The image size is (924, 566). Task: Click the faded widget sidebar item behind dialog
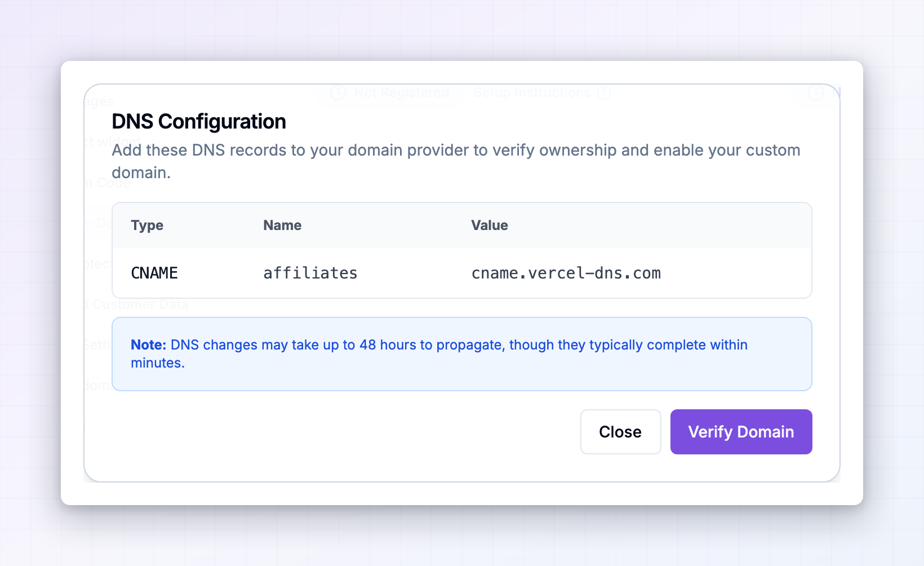119,141
